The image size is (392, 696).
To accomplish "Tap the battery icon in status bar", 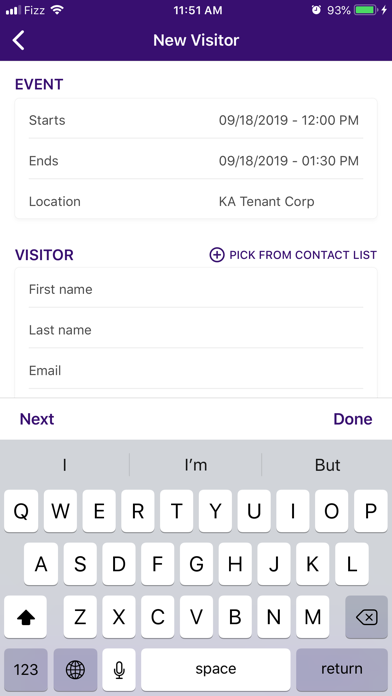I will 366,10.
